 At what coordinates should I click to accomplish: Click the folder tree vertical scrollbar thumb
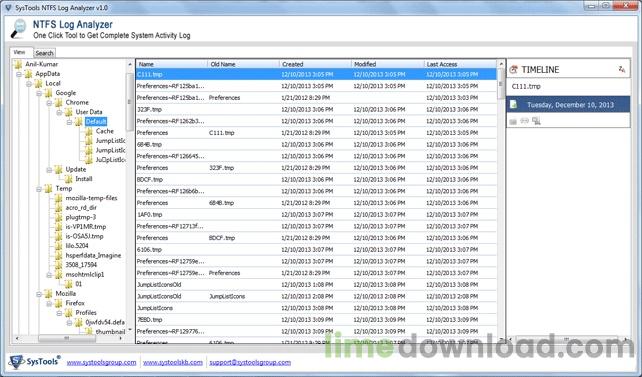(130, 102)
